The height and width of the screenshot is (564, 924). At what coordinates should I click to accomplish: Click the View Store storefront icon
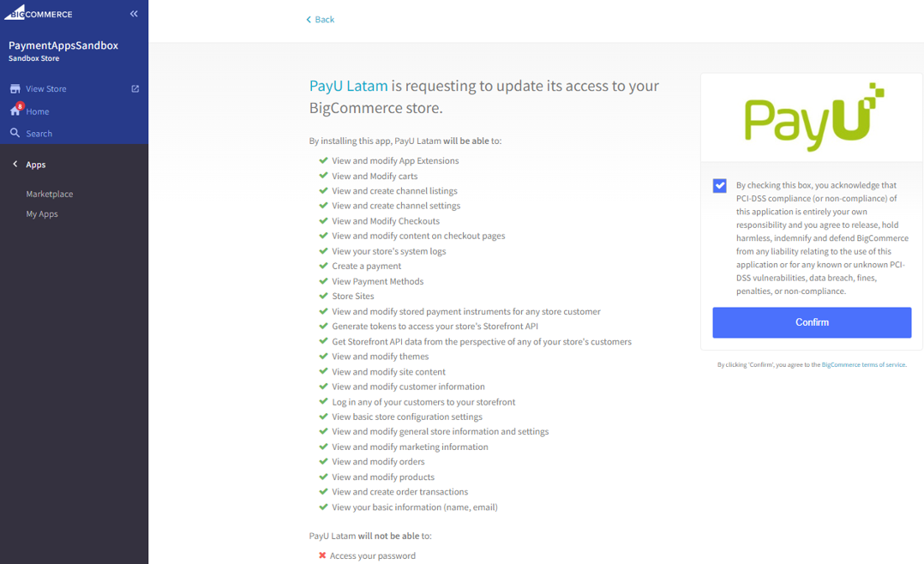tap(15, 88)
